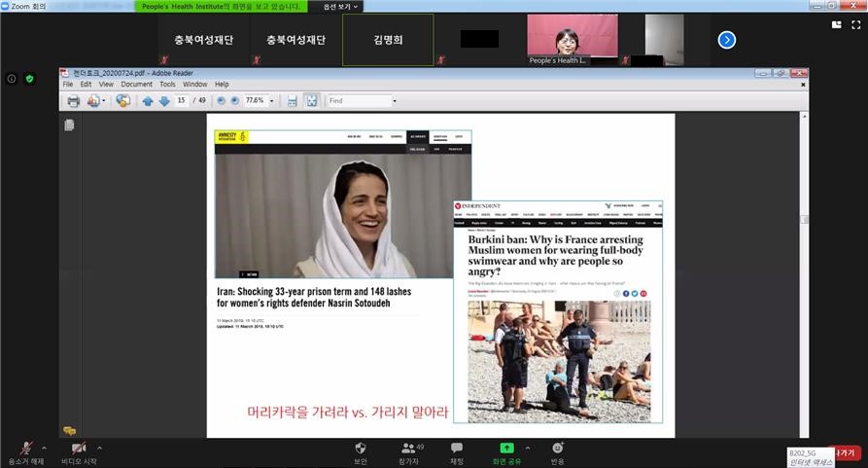This screenshot has width=868, height=468.
Task: Open the pages panel in left sidebar
Action: pyautogui.click(x=69, y=126)
